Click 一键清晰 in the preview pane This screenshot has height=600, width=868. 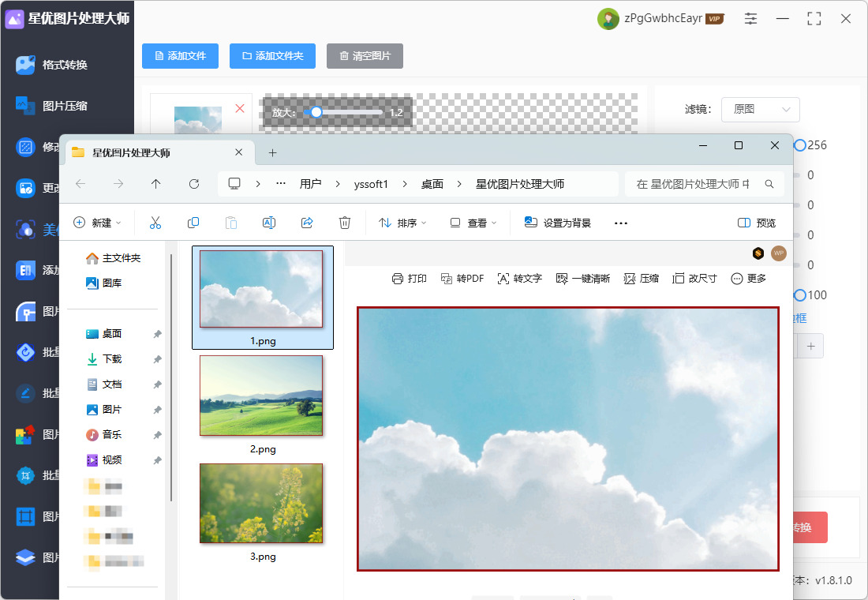coord(582,279)
